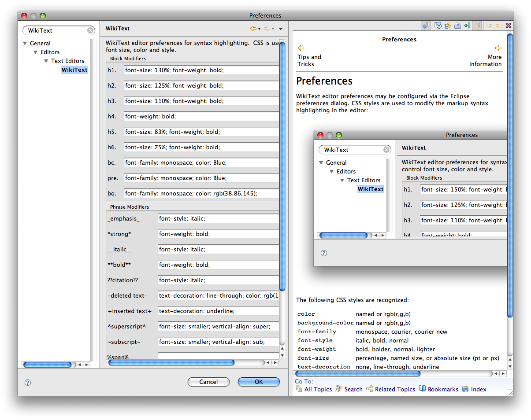
Task: Select General in the preferences tree
Action: click(40, 43)
